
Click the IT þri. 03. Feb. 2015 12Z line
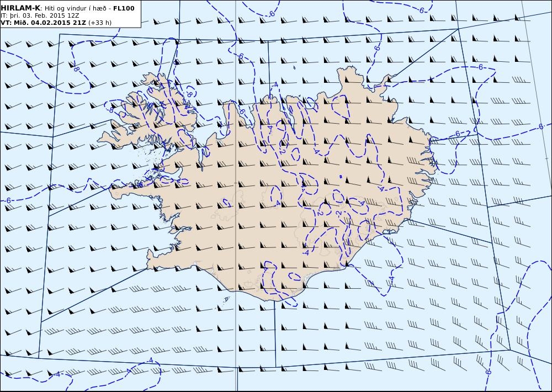click(40, 15)
